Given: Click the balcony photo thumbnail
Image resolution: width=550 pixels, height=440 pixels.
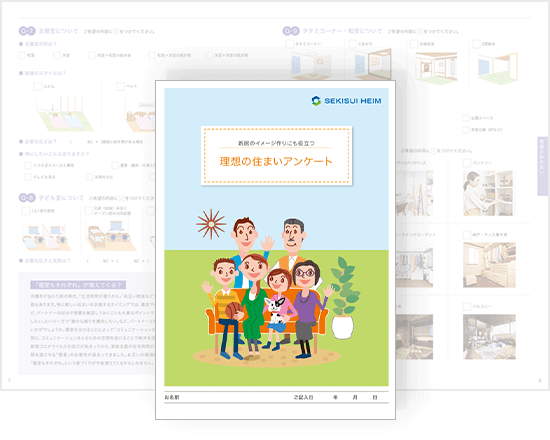Looking at the screenshot, I should [x=489, y=337].
